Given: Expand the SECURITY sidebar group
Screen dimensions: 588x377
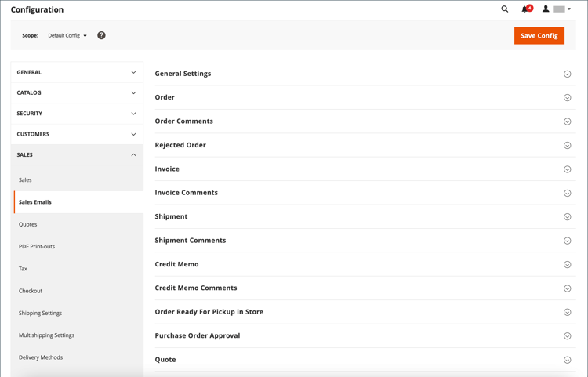Looking at the screenshot, I should (x=77, y=114).
